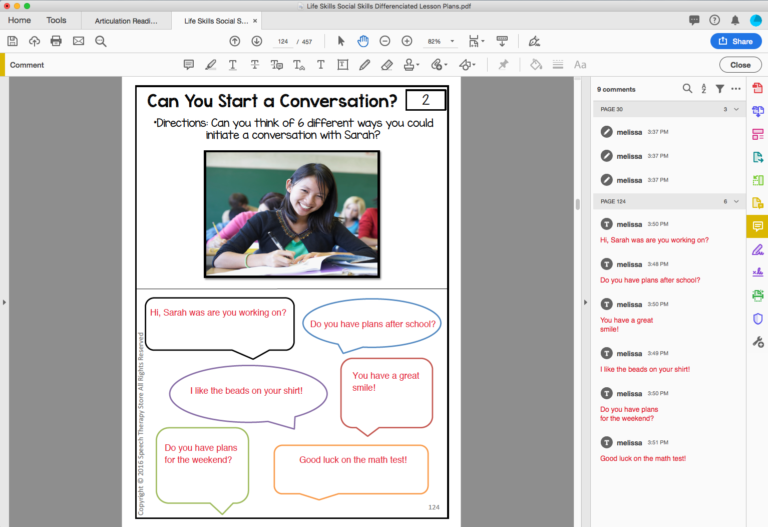Collapse the PAGE 30 comments group
This screenshot has height=527, width=768.
pyautogui.click(x=736, y=109)
